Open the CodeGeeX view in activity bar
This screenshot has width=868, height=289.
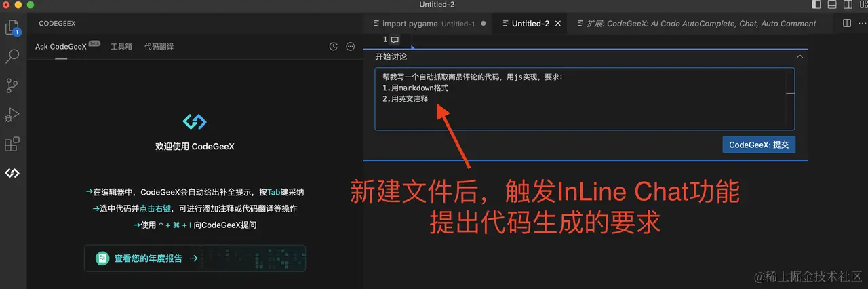point(12,173)
